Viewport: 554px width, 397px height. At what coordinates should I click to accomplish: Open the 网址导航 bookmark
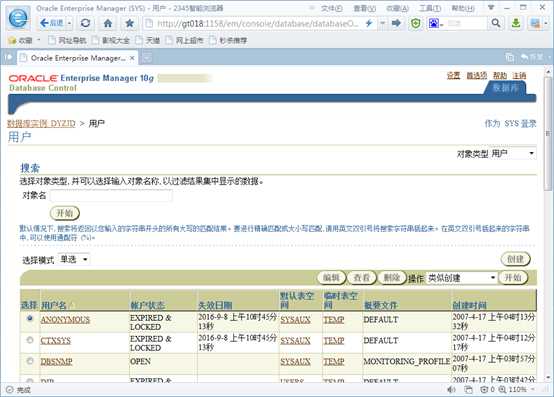[67, 41]
